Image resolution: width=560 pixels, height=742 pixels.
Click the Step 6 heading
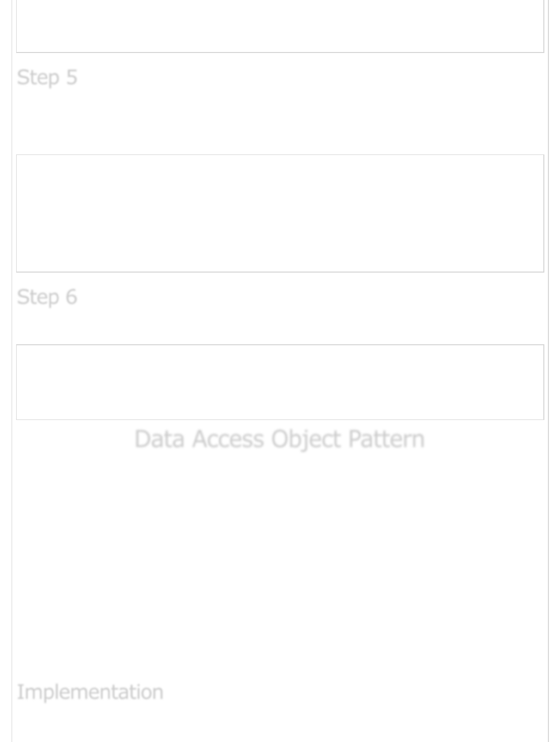[47, 297]
